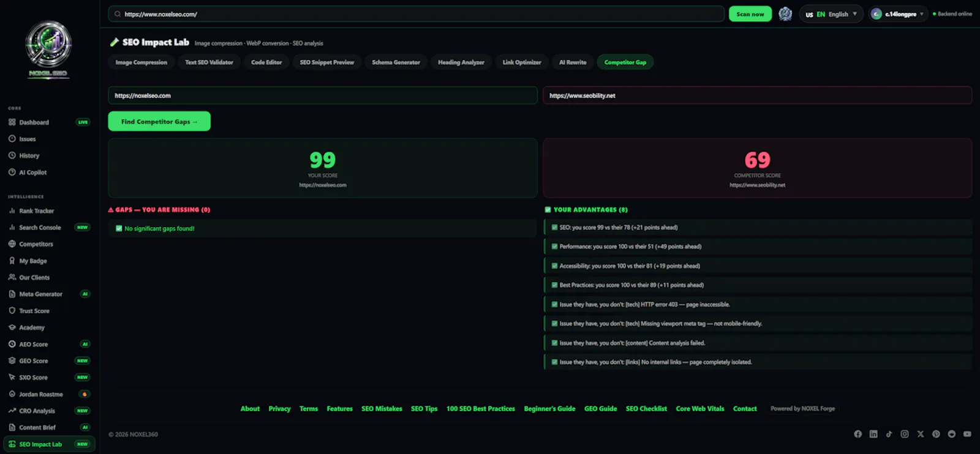The height and width of the screenshot is (454, 980).
Task: Click the NOXEL SEO sidebar logo
Action: 48,49
